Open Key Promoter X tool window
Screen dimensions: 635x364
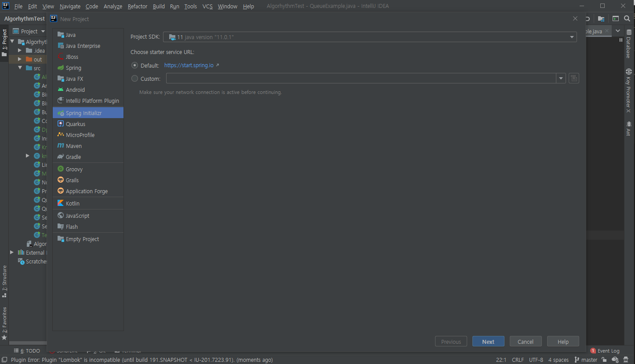pyautogui.click(x=629, y=90)
